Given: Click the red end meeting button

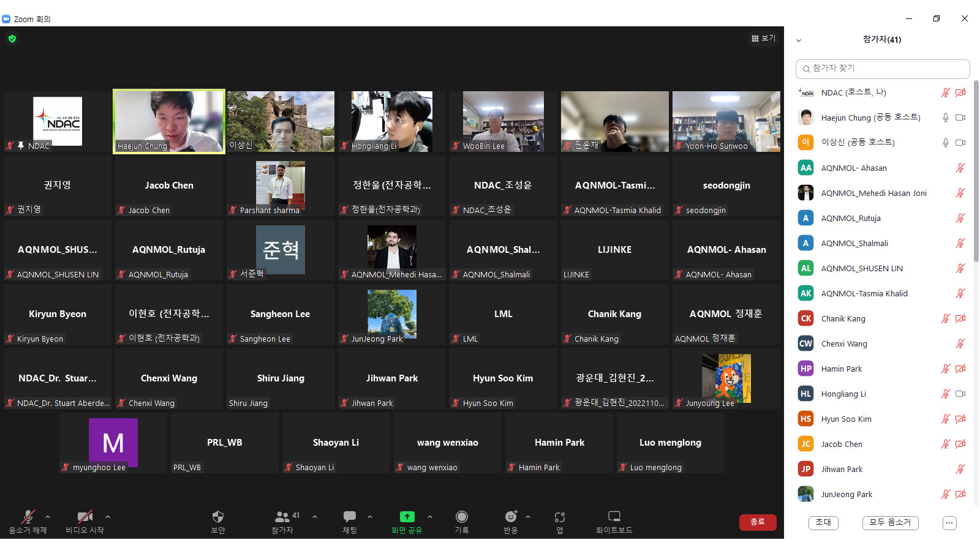Looking at the screenshot, I should tap(758, 522).
